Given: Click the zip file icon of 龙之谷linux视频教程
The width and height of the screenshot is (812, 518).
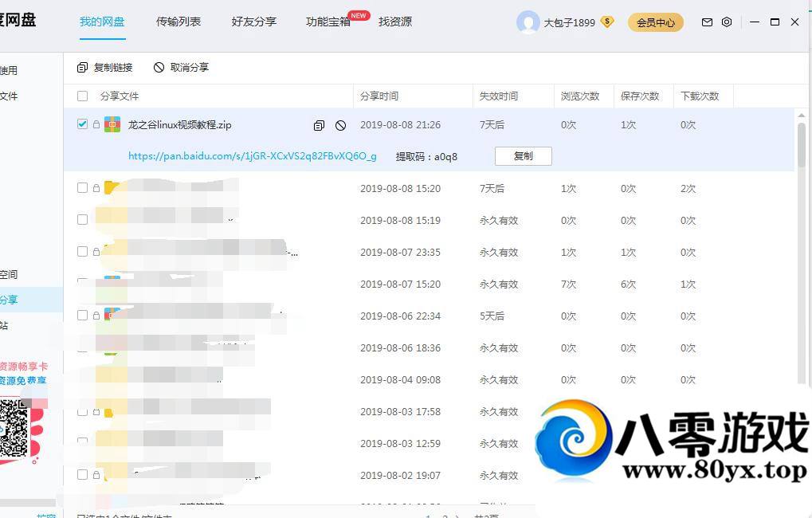Looking at the screenshot, I should point(112,125).
